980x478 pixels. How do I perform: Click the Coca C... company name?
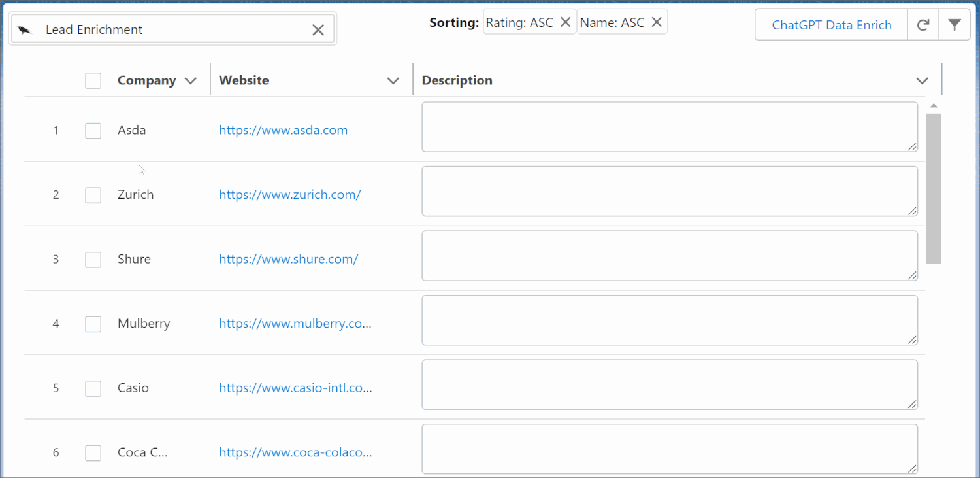(x=142, y=452)
